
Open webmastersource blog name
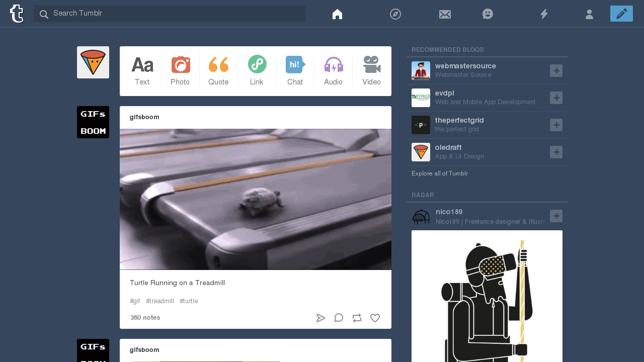click(465, 66)
